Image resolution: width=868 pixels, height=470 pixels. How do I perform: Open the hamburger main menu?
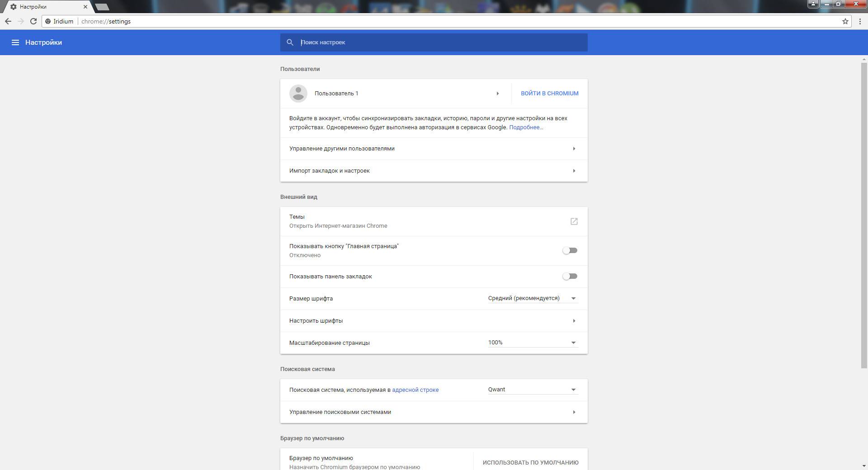[15, 42]
